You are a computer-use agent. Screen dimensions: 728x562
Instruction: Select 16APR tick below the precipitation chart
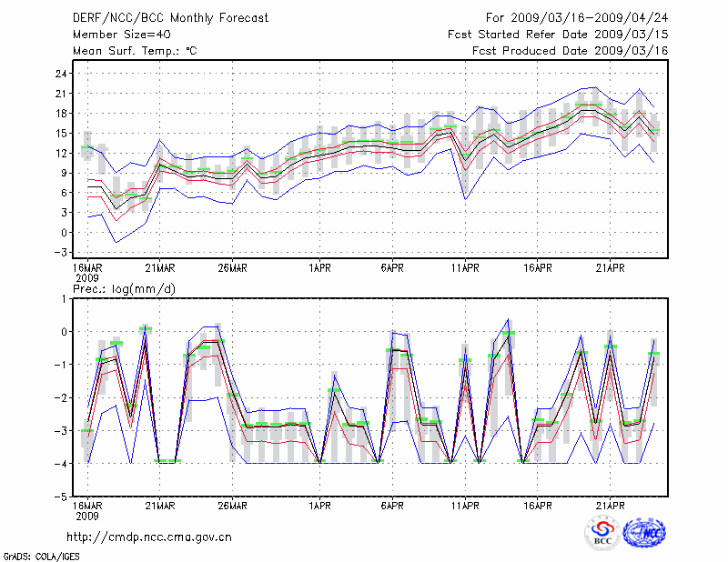coord(538,506)
